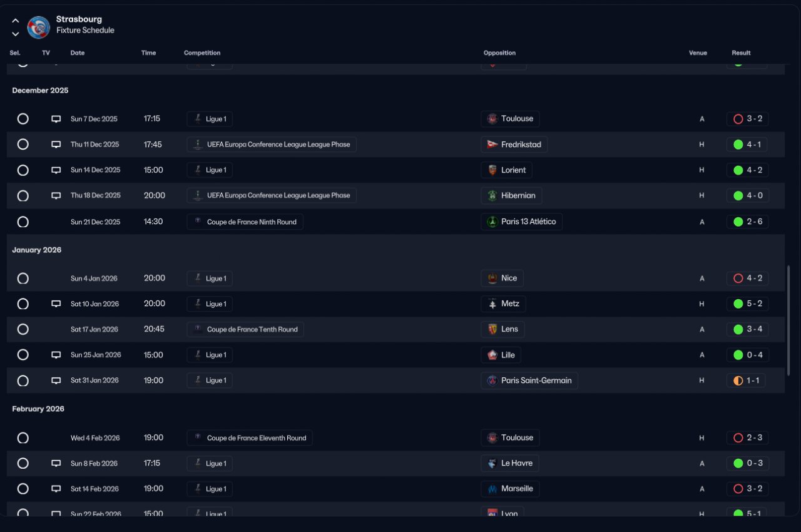Viewport: 801px width, 532px height.
Task: Select the radio button for Lorient fixture
Action: (23, 170)
